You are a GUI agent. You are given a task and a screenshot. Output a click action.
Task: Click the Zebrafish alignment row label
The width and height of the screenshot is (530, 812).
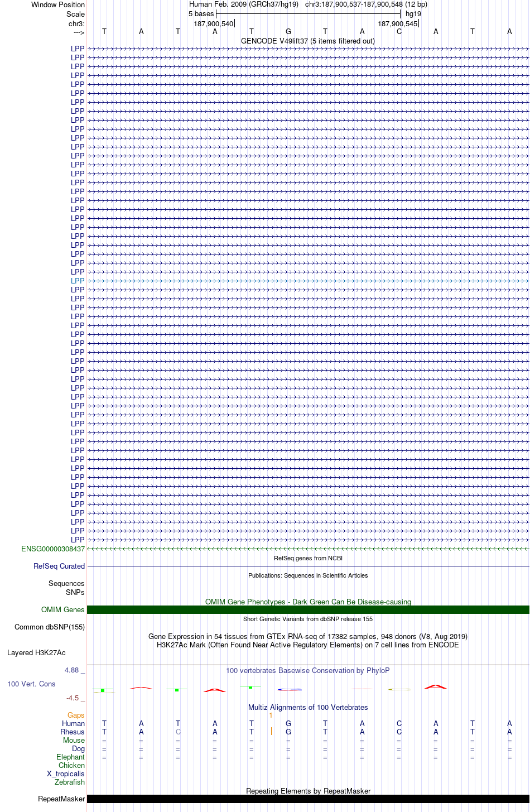pyautogui.click(x=70, y=782)
